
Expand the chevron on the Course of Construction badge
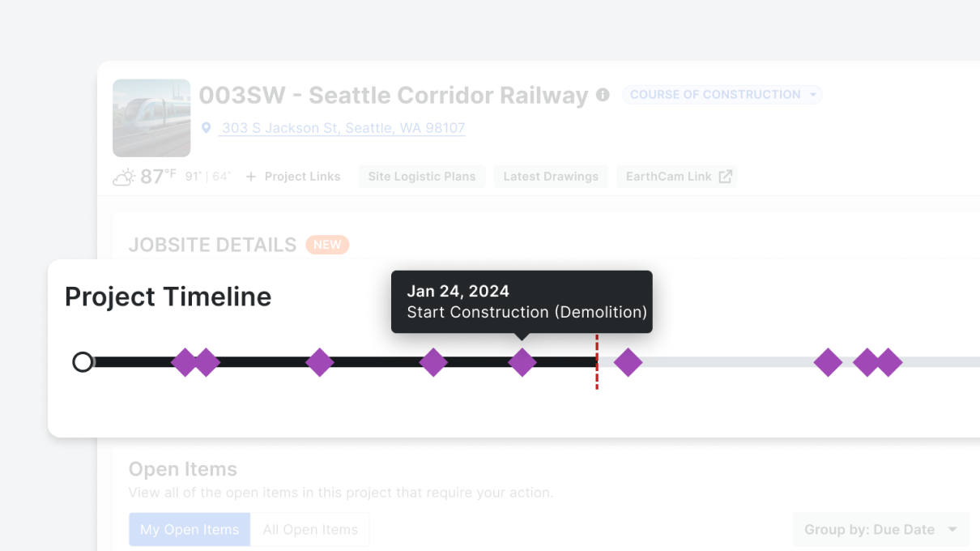click(812, 94)
